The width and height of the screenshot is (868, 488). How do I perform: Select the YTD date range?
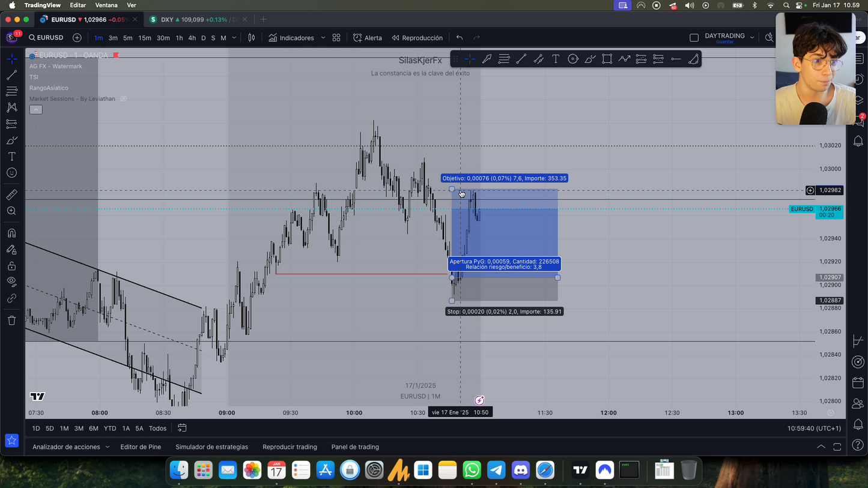[x=110, y=429]
